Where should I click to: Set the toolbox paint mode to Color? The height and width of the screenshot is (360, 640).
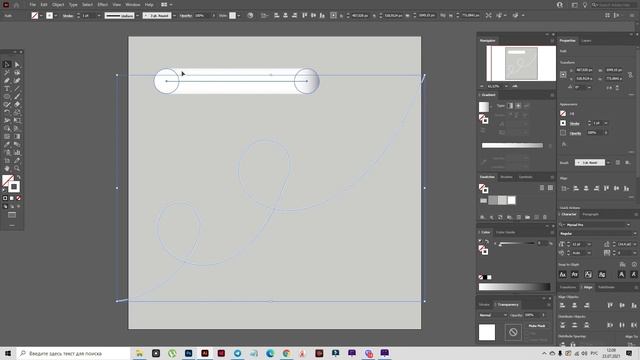click(5, 198)
